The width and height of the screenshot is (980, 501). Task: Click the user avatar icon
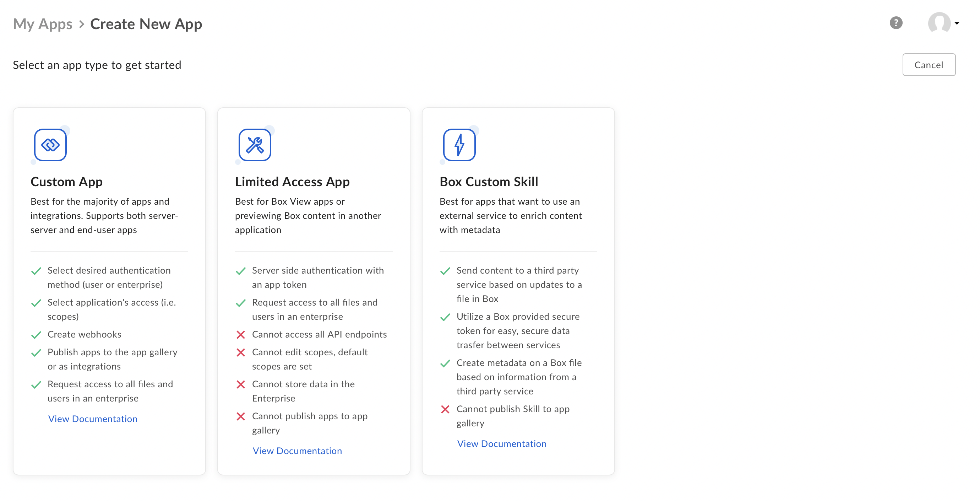coord(939,23)
